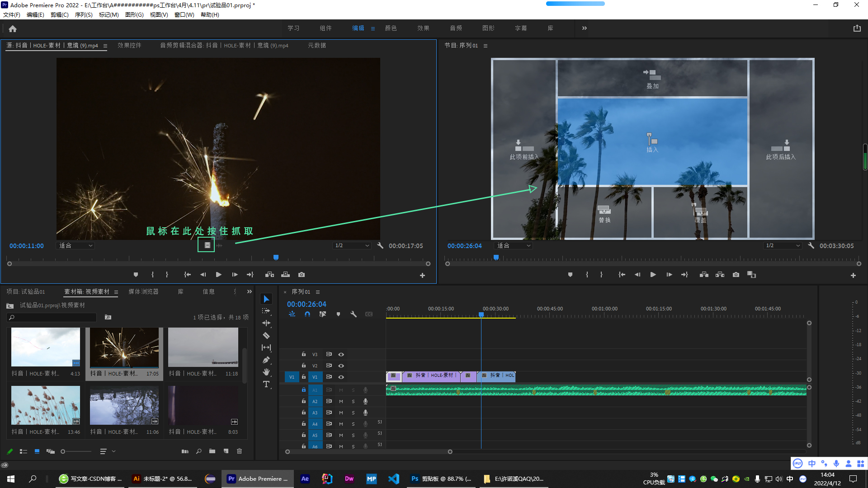Solo audio track A3
This screenshot has width=868, height=488.
tap(353, 413)
